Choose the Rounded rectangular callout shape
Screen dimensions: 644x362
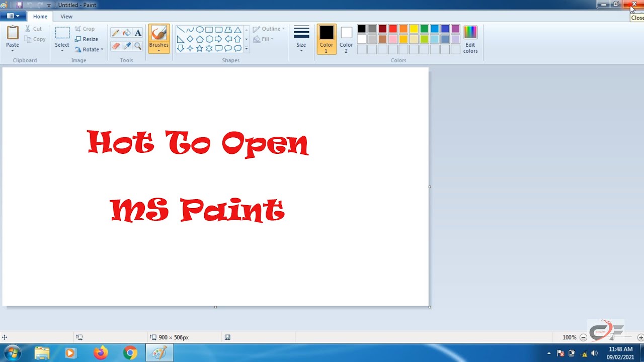click(219, 49)
